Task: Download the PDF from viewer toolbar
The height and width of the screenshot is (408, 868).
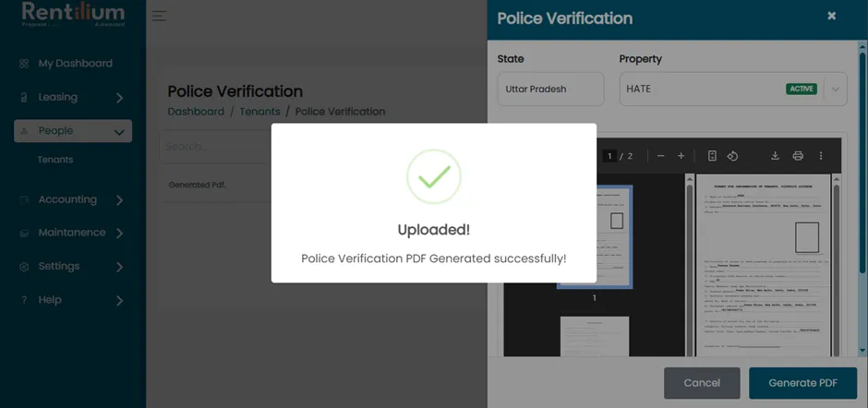Action: (775, 156)
